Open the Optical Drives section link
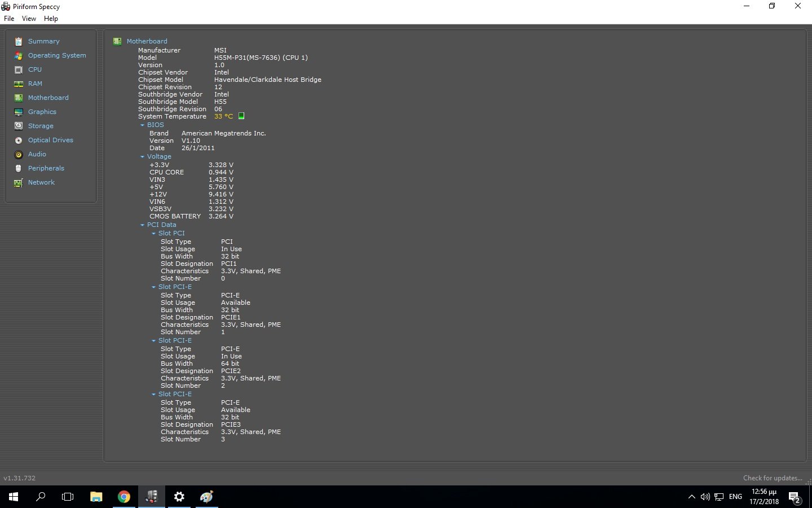The image size is (812, 508). click(51, 140)
